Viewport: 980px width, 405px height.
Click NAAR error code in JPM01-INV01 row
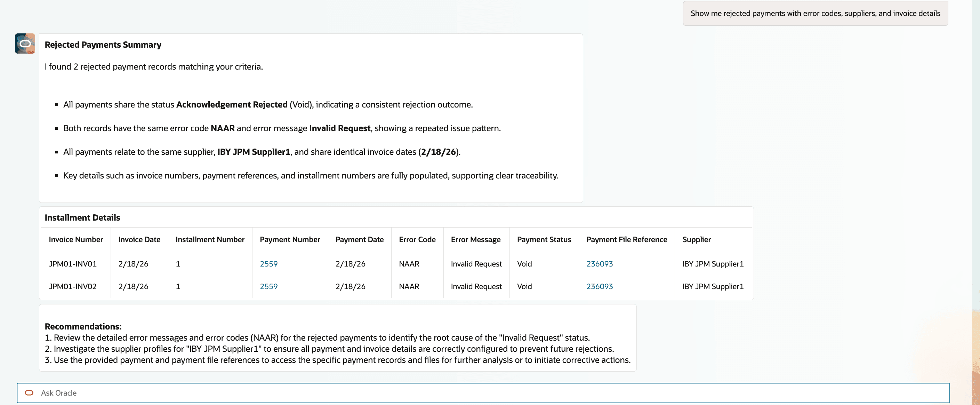[409, 263]
